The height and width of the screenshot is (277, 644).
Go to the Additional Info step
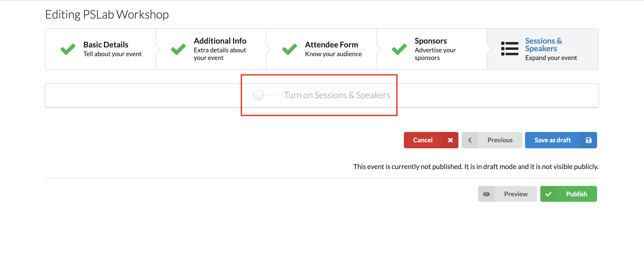point(211,49)
